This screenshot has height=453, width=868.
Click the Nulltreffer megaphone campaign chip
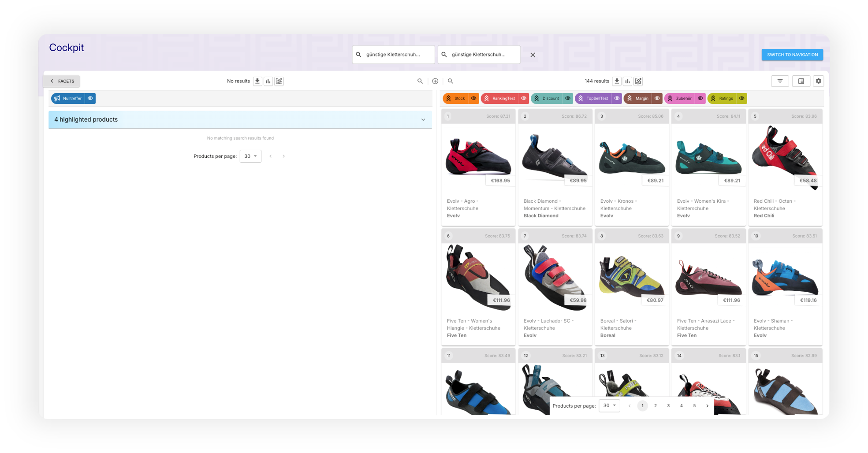[68, 98]
